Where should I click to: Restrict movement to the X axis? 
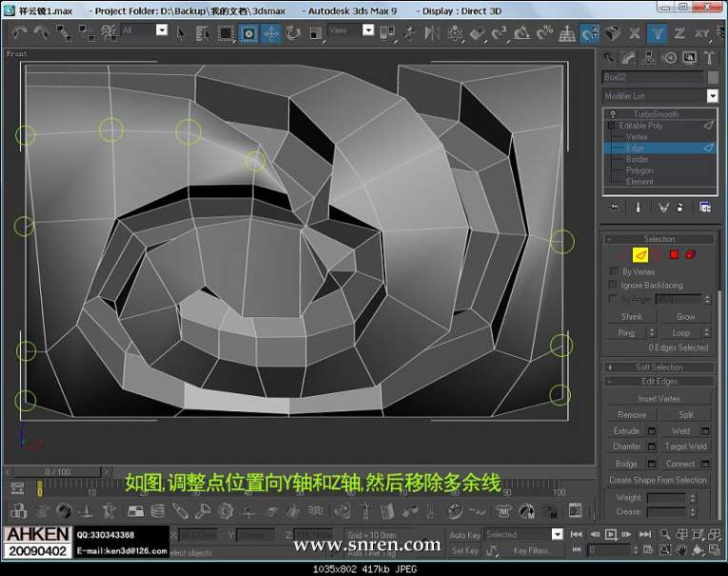(x=634, y=33)
